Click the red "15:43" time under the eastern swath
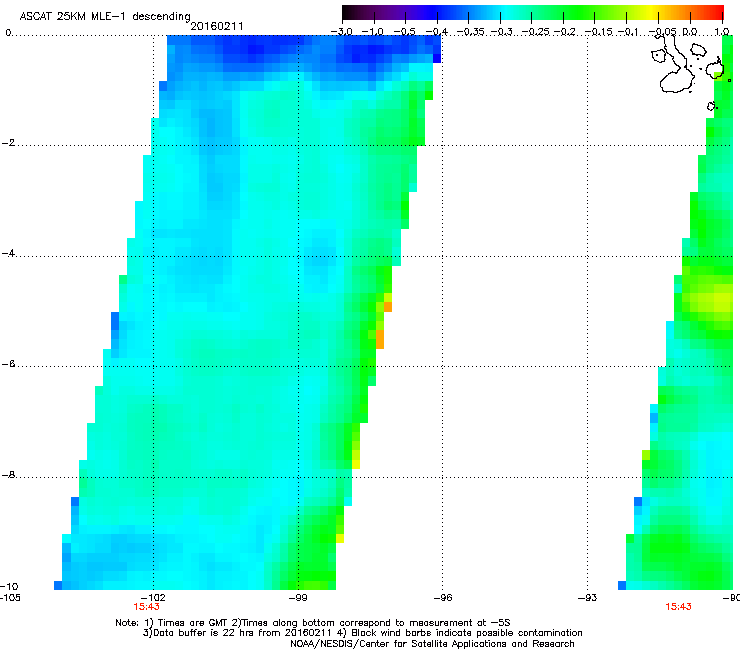 click(x=678, y=607)
